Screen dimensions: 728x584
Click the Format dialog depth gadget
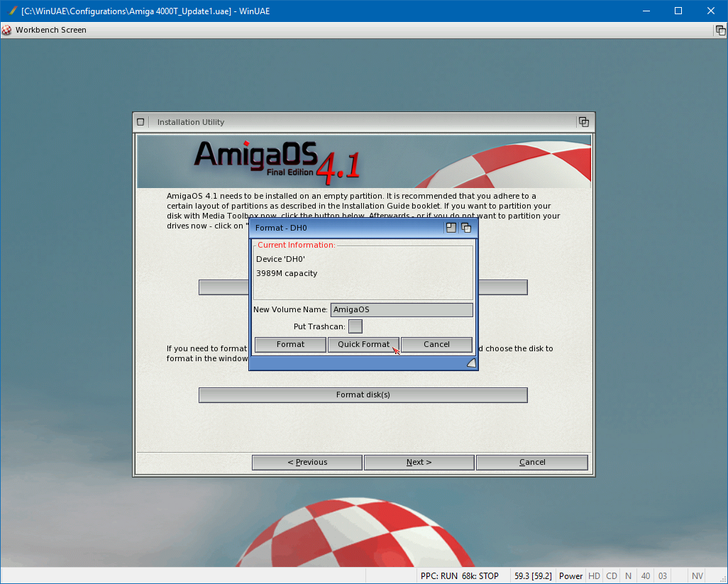pyautogui.click(x=466, y=228)
